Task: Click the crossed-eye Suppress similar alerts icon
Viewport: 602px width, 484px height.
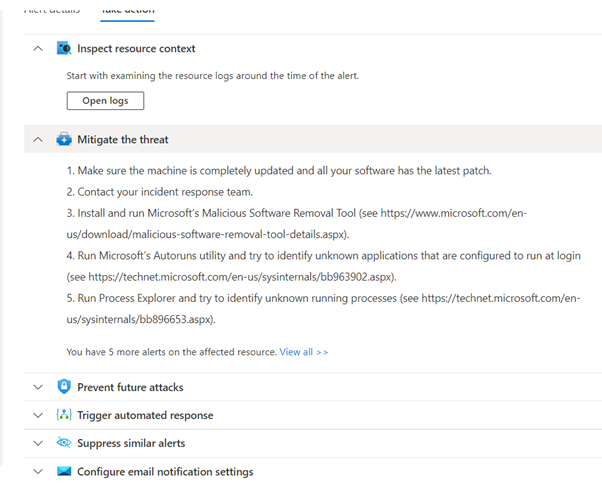Action: 65,443
